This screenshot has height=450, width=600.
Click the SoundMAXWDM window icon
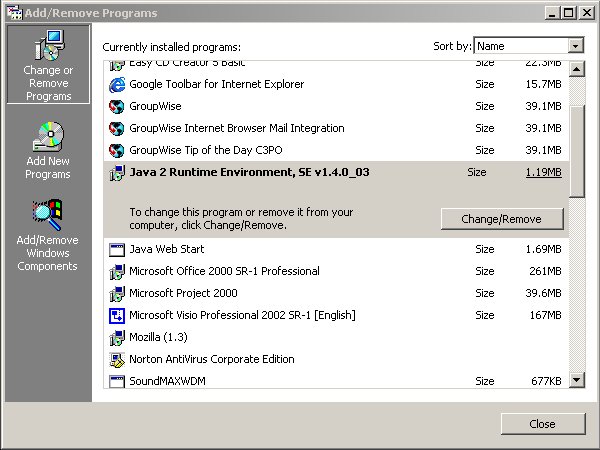tap(117, 382)
